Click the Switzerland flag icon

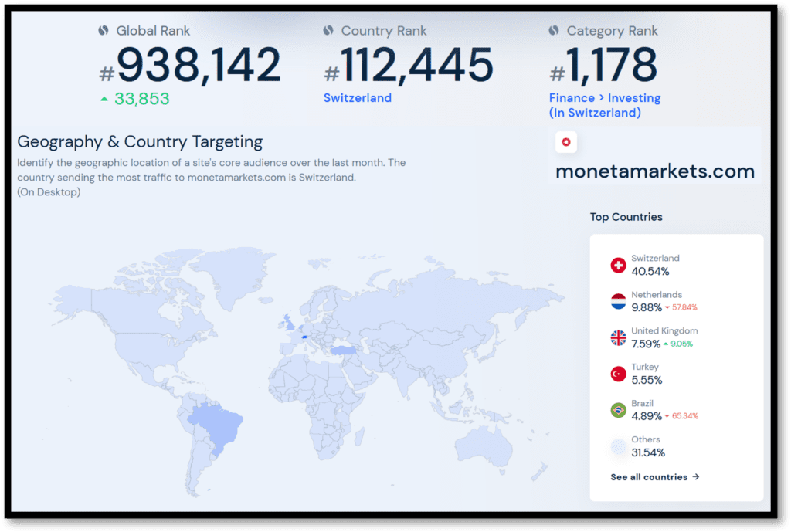click(618, 266)
